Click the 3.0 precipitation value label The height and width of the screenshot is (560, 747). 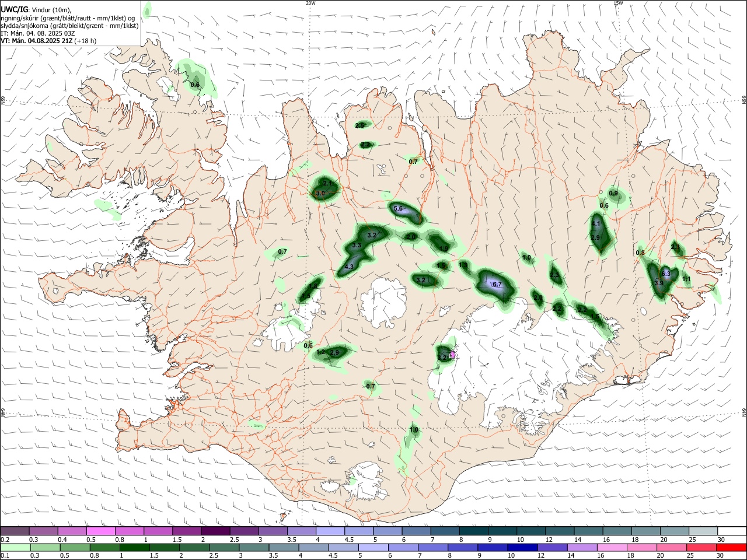320,193
